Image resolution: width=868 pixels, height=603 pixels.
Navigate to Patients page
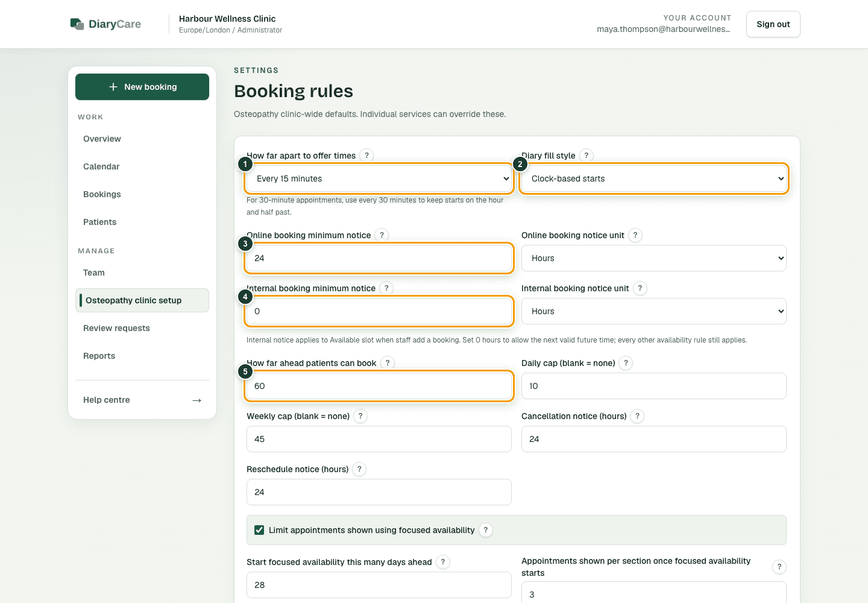pos(142,222)
